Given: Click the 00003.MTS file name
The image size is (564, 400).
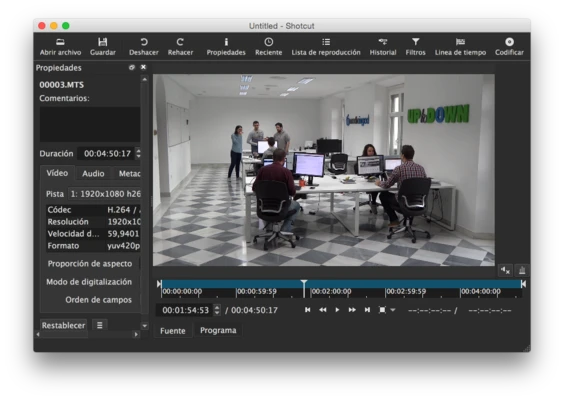Looking at the screenshot, I should pyautogui.click(x=62, y=85).
